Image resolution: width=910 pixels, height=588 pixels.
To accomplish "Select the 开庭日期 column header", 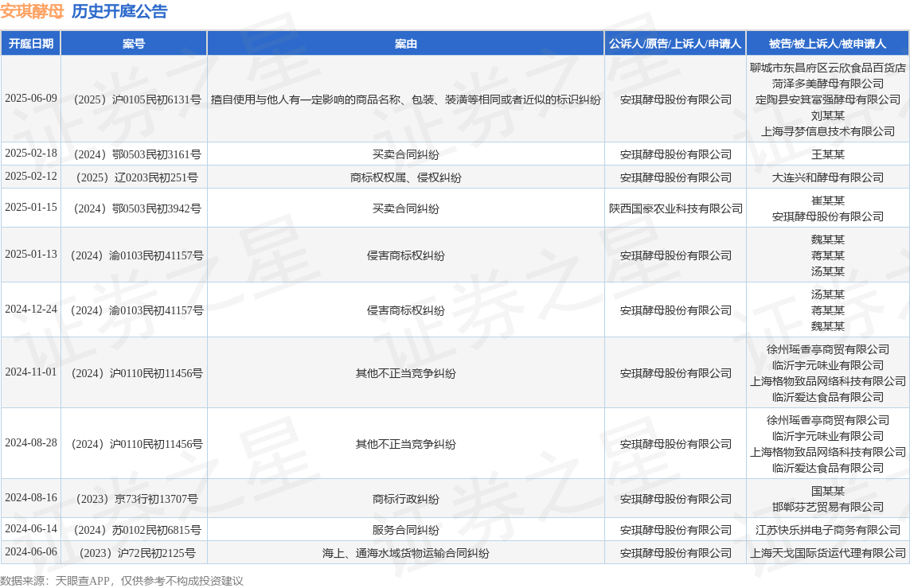I will pyautogui.click(x=31, y=44).
